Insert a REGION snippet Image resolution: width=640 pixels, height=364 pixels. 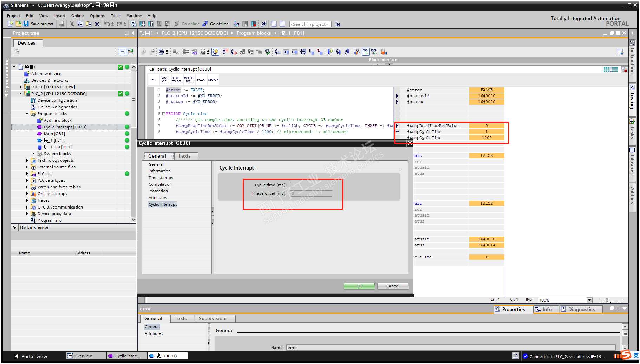[213, 80]
